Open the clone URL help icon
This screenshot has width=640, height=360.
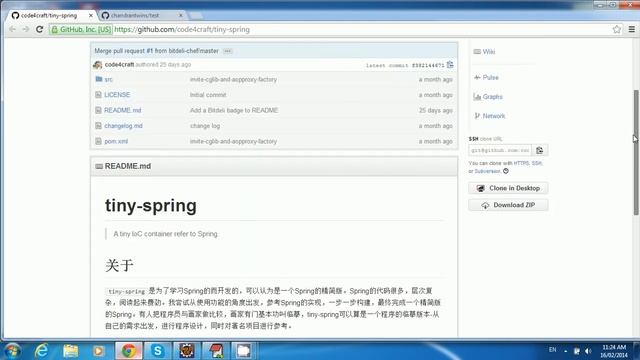pyautogui.click(x=506, y=171)
